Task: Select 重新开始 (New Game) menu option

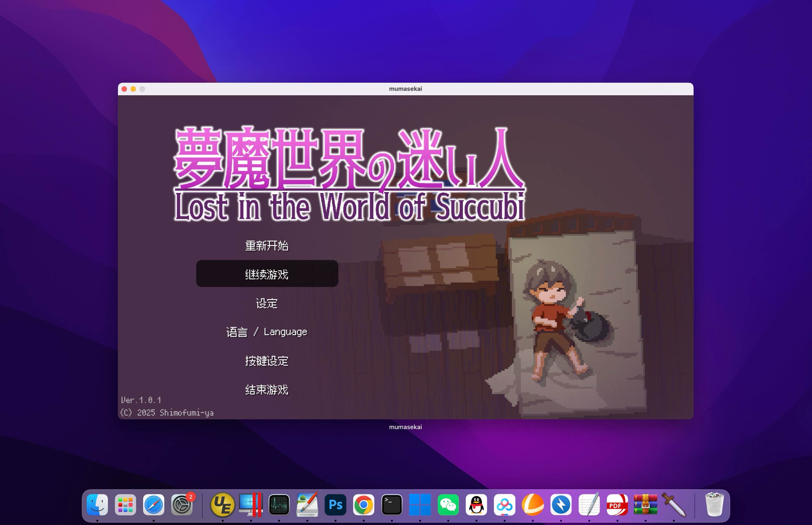Action: coord(266,246)
